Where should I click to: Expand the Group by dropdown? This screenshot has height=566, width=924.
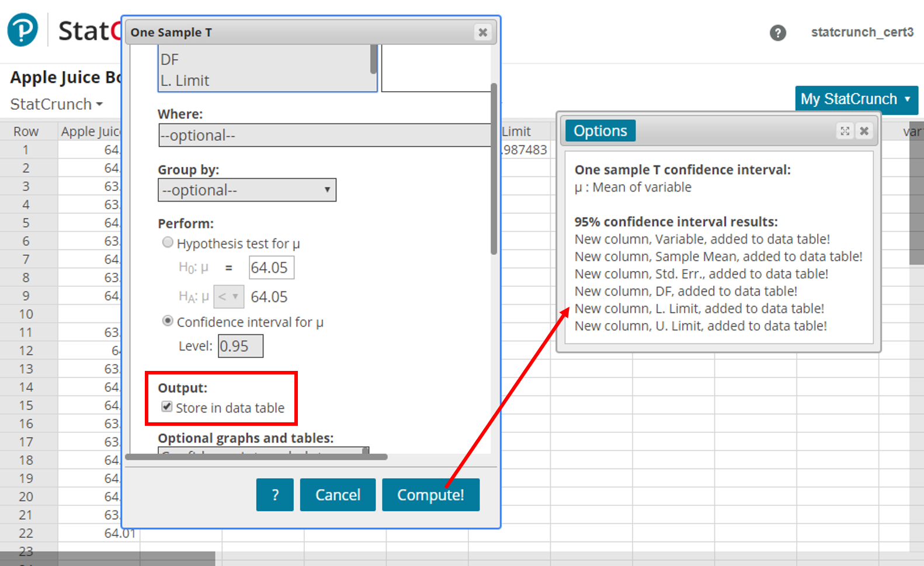[246, 190]
